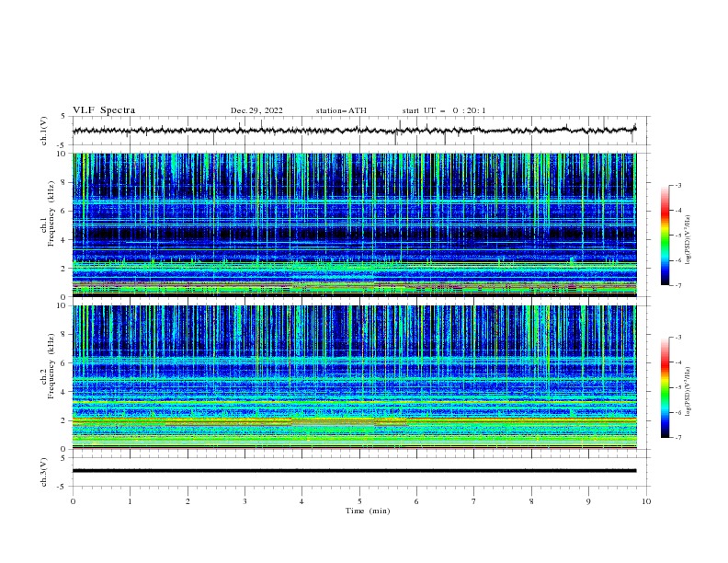Select the date text "Dec. 29, 2022"
This screenshot has width=728, height=563.
click(x=256, y=110)
